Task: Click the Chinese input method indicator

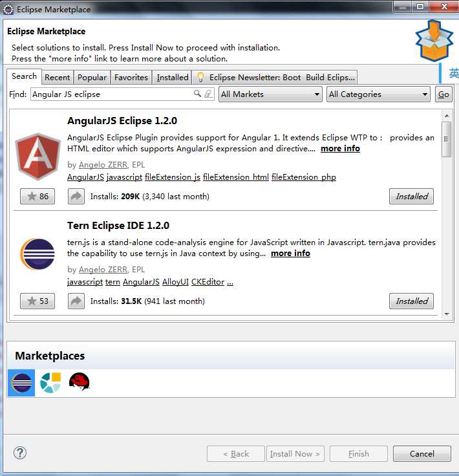Action: (454, 73)
